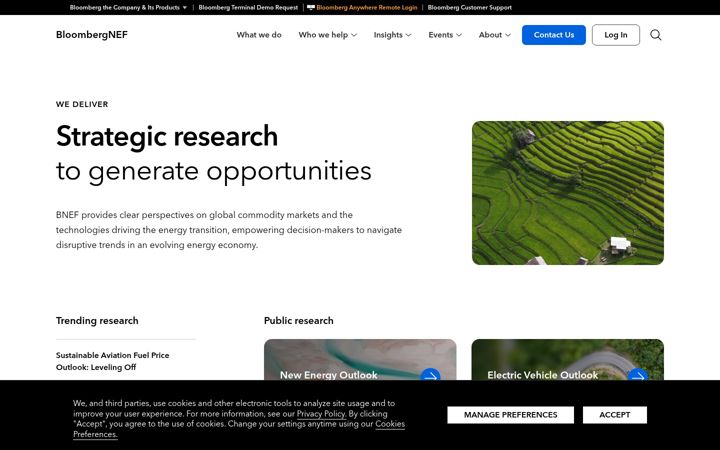Open Bloomberg Terminal Demo Request link
The image size is (720, 450).
pyautogui.click(x=248, y=7)
